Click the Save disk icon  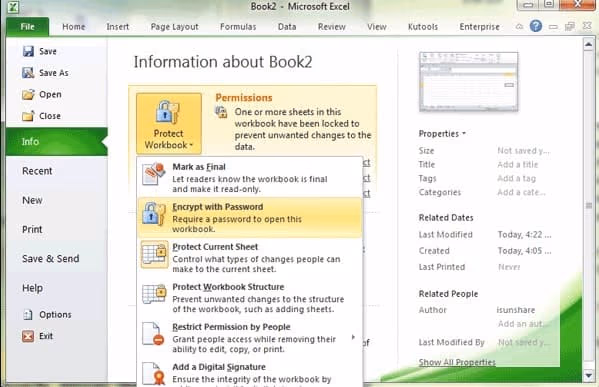click(x=28, y=51)
